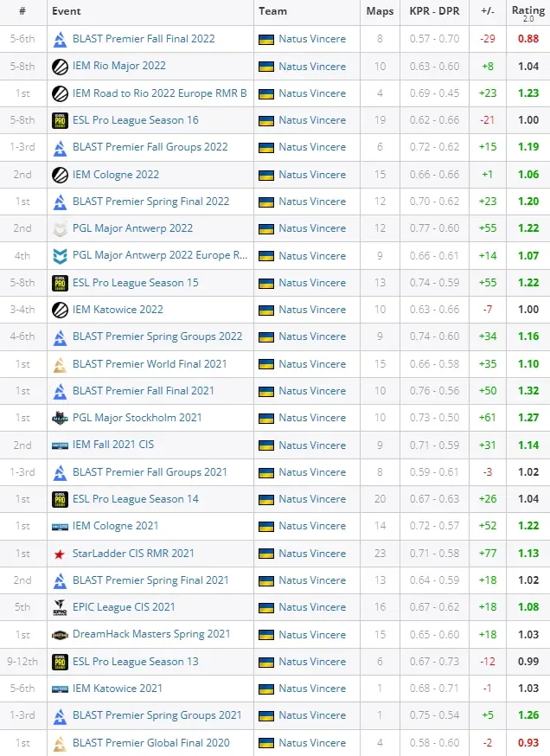The width and height of the screenshot is (550, 756).
Task: Click +77 value in StarLadder CIS RMR row
Action: [488, 554]
